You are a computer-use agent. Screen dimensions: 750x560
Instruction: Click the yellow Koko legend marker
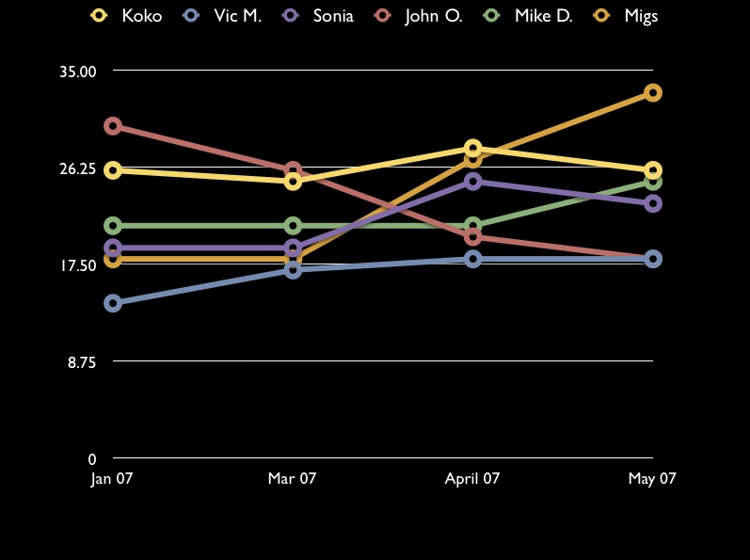pyautogui.click(x=100, y=16)
